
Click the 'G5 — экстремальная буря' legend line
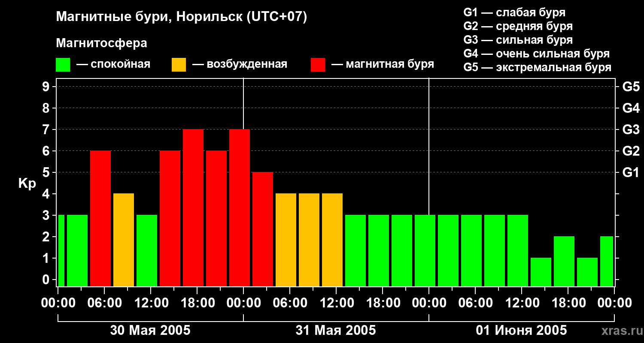[537, 67]
